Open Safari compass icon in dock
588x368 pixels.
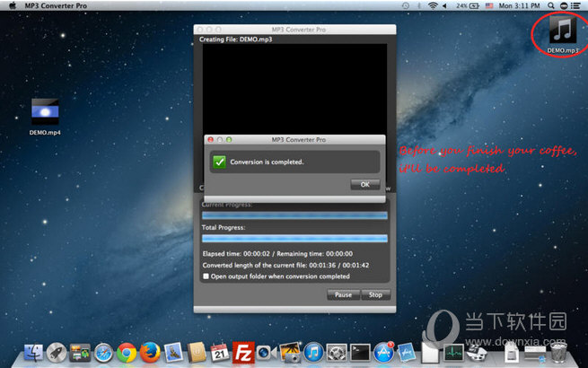[x=103, y=353]
